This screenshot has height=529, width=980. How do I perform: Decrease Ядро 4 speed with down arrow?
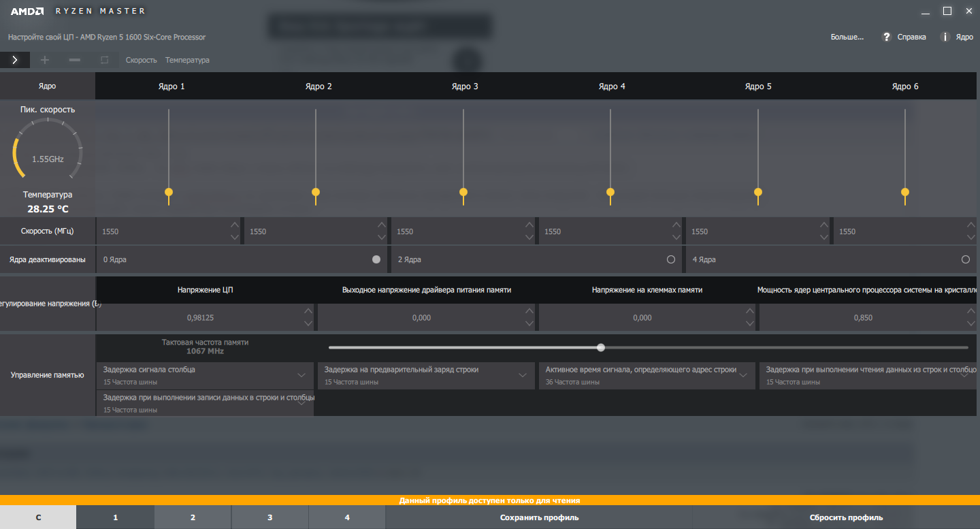point(676,238)
